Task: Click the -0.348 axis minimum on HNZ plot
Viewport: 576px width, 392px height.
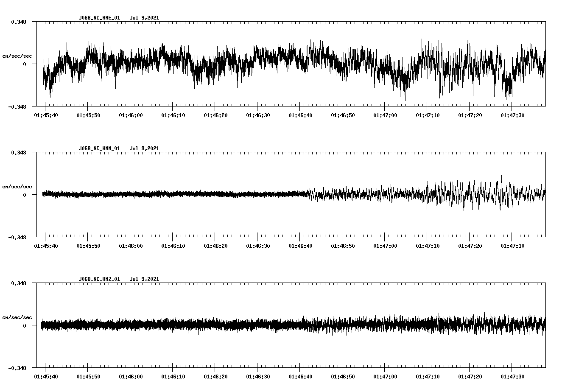Action: 17,368
